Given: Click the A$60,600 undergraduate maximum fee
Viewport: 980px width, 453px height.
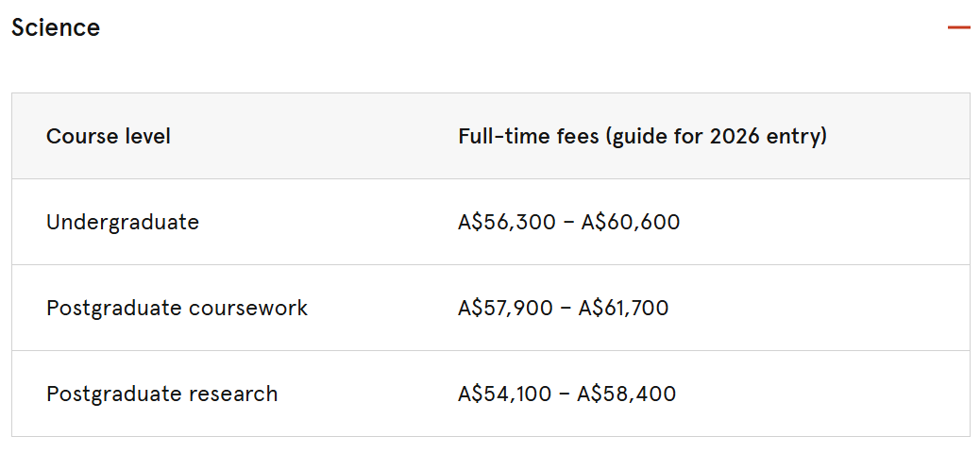Looking at the screenshot, I should 630,222.
